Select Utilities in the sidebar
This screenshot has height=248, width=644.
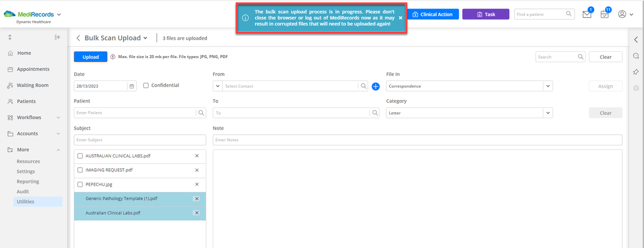point(38,201)
